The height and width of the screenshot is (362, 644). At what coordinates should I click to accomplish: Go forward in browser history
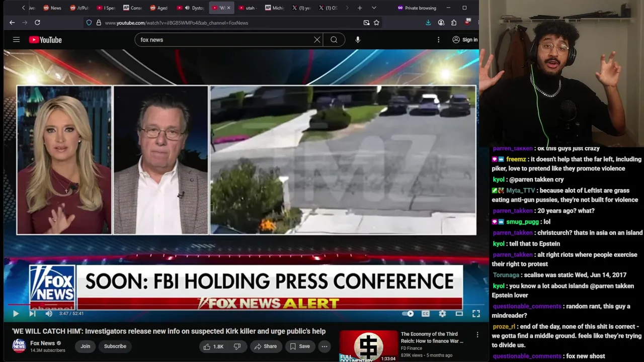(x=25, y=23)
